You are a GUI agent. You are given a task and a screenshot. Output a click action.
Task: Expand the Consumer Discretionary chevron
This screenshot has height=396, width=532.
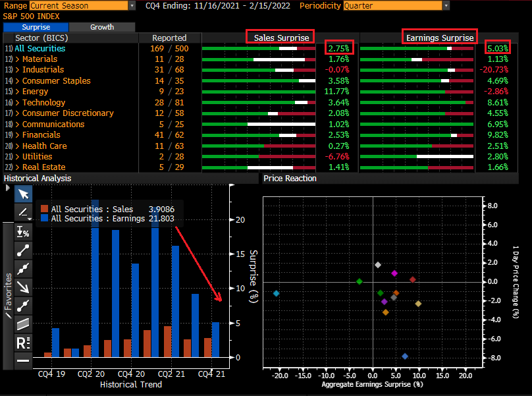(17, 113)
